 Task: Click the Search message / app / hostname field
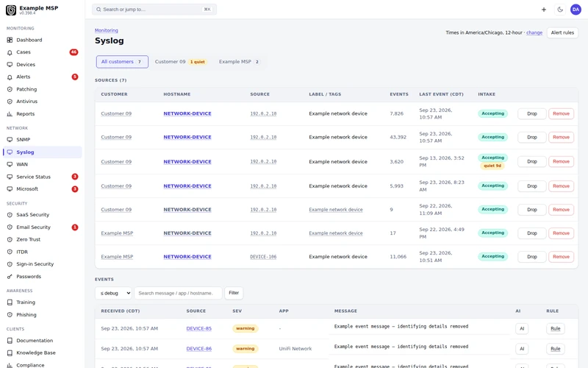(x=178, y=293)
